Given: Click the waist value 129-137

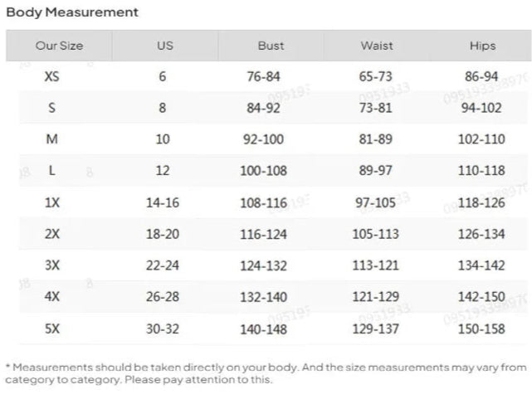Looking at the screenshot, I should coord(375,329).
